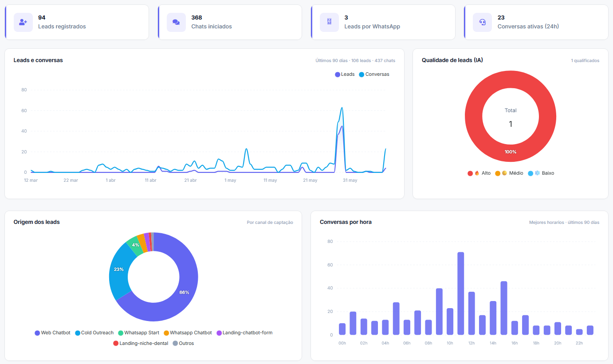Click the Leads registrados user-plus icon
Viewport: 613px width, 364px height.
[23, 22]
